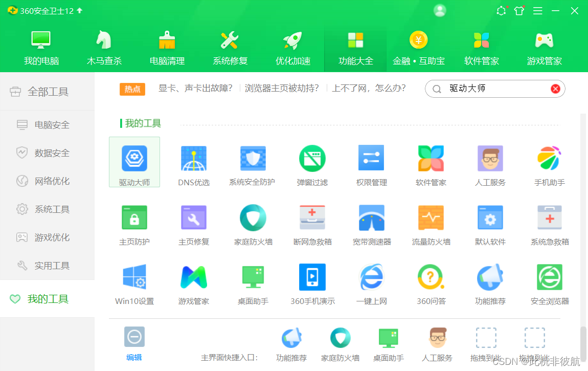Open 弹窗过滤 popup filter
The image size is (588, 371).
[312, 166]
